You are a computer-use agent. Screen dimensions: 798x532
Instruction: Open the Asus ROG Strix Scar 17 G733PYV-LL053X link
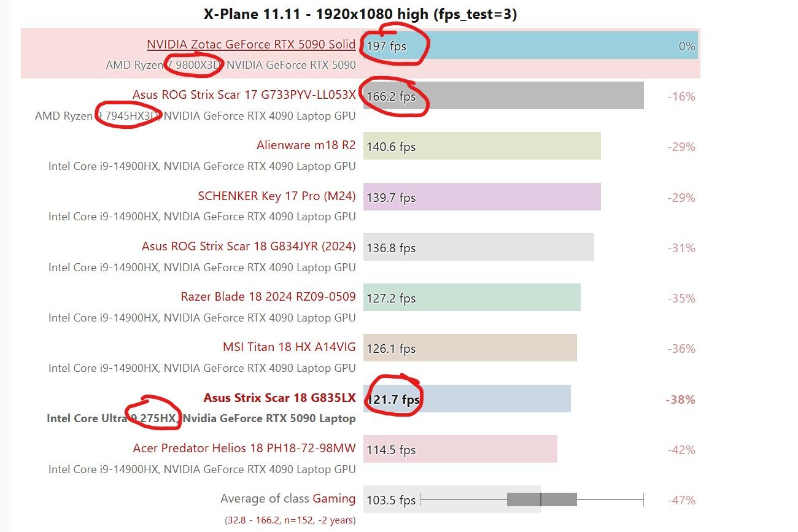(244, 94)
